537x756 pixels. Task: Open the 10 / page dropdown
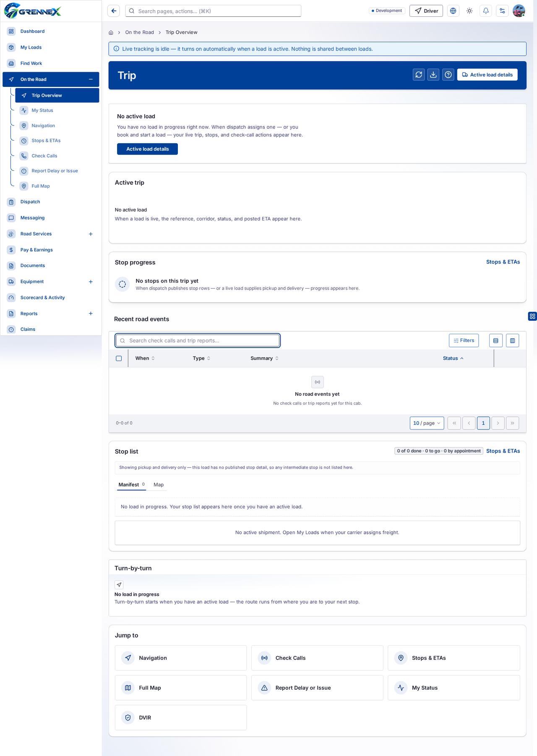pos(427,423)
